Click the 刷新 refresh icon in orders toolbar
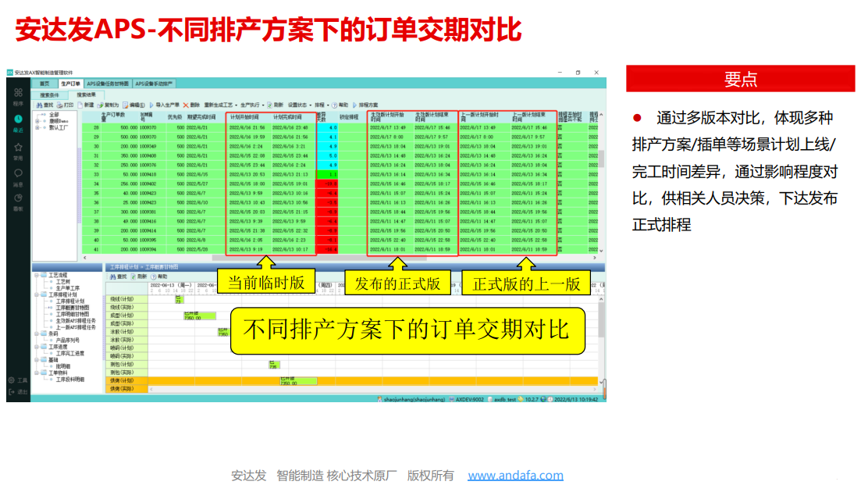This screenshot has height=485, width=868. pos(269,105)
